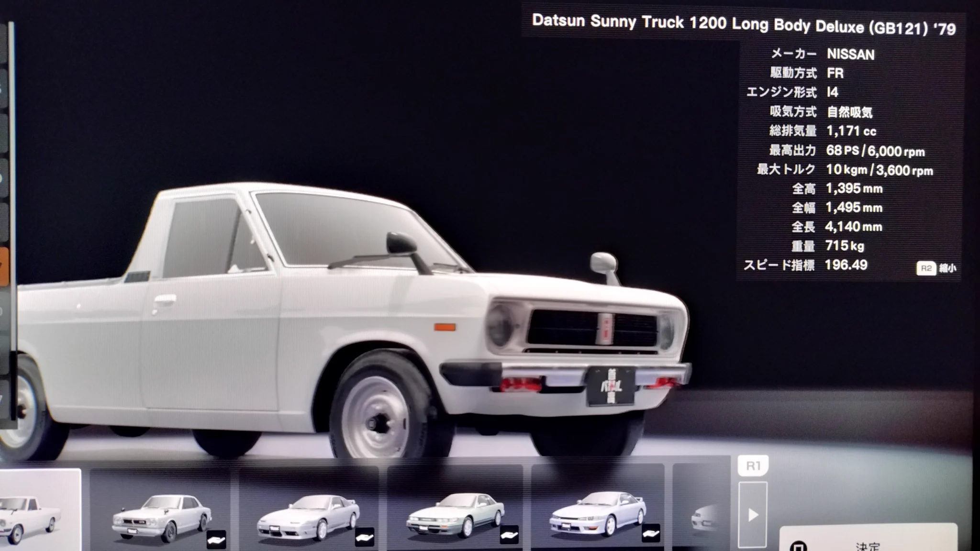Click hand icon on green Silvia thumbnail

(509, 536)
